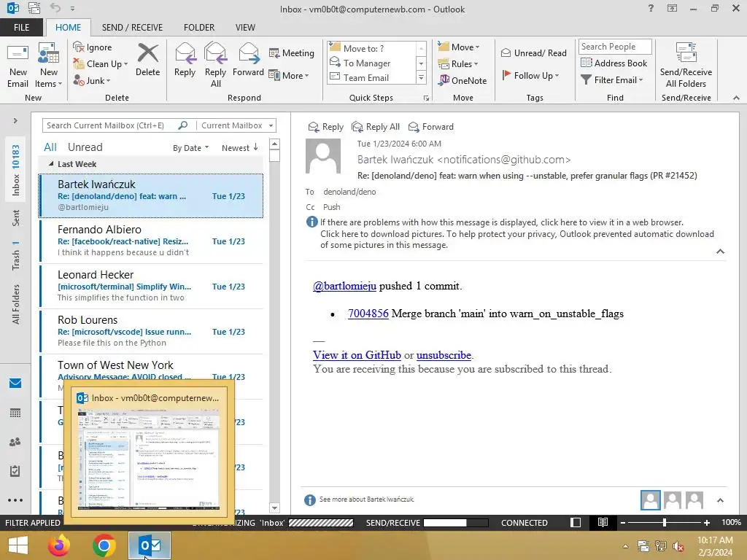
Task: Send to OneNote
Action: 462,80
